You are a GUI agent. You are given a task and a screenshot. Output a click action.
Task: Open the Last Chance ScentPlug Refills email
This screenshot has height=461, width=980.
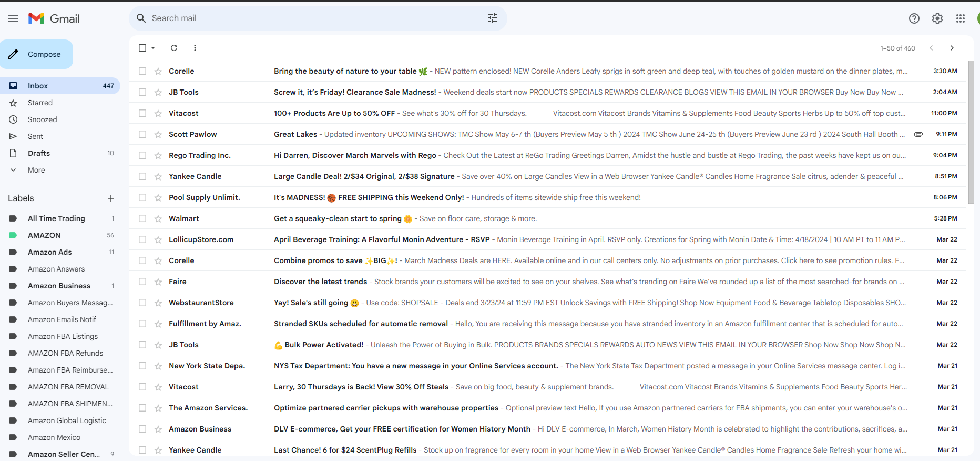point(548,450)
